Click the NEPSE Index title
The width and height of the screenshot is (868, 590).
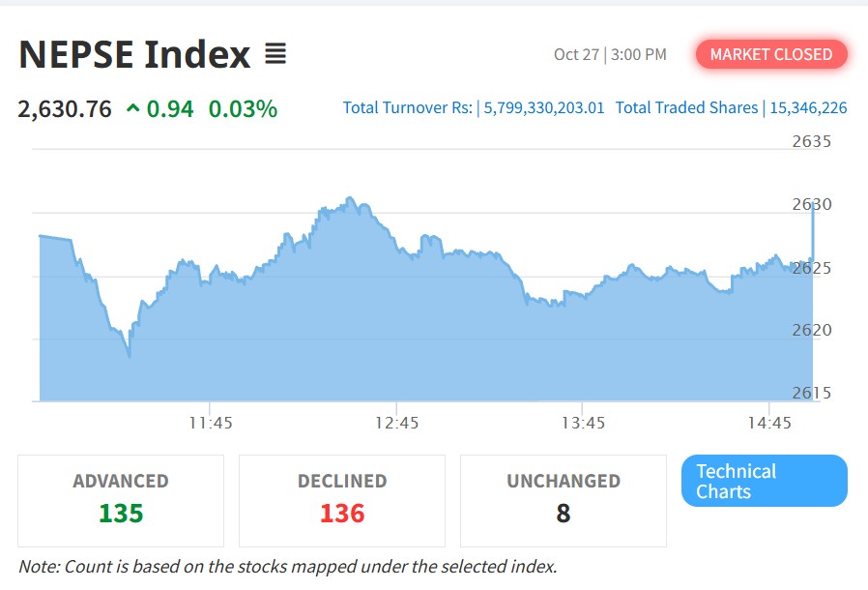pyautogui.click(x=134, y=54)
